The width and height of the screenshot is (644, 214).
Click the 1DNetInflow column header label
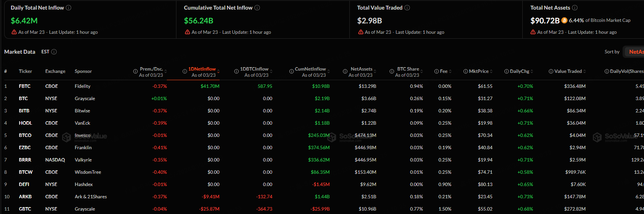[202, 69]
